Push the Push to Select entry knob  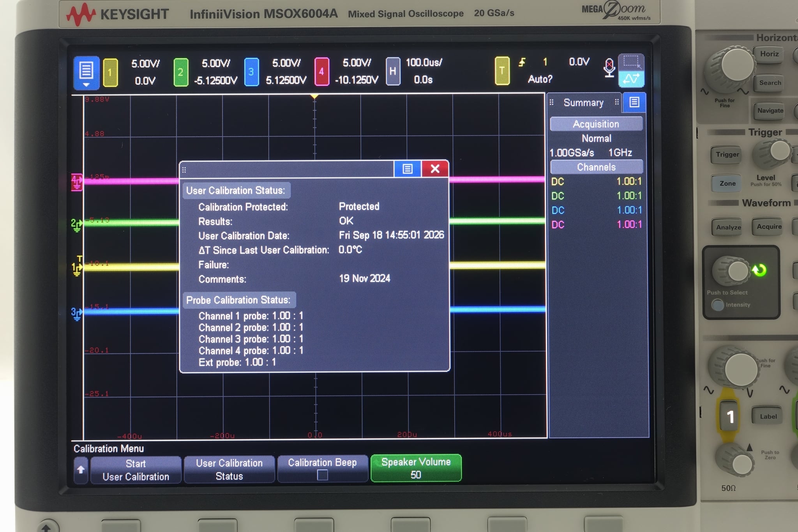click(x=733, y=271)
